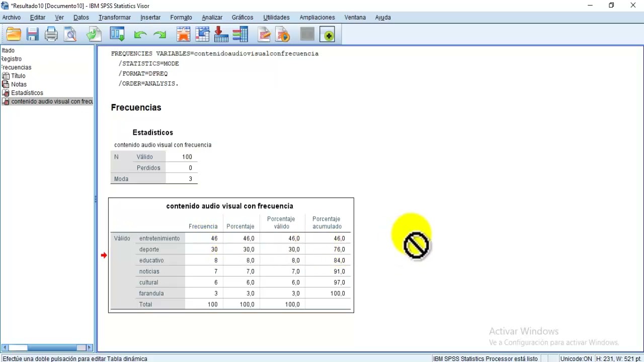Click the Porcentaje acumulado column header
Screen dimensions: 644x362
[327, 223]
